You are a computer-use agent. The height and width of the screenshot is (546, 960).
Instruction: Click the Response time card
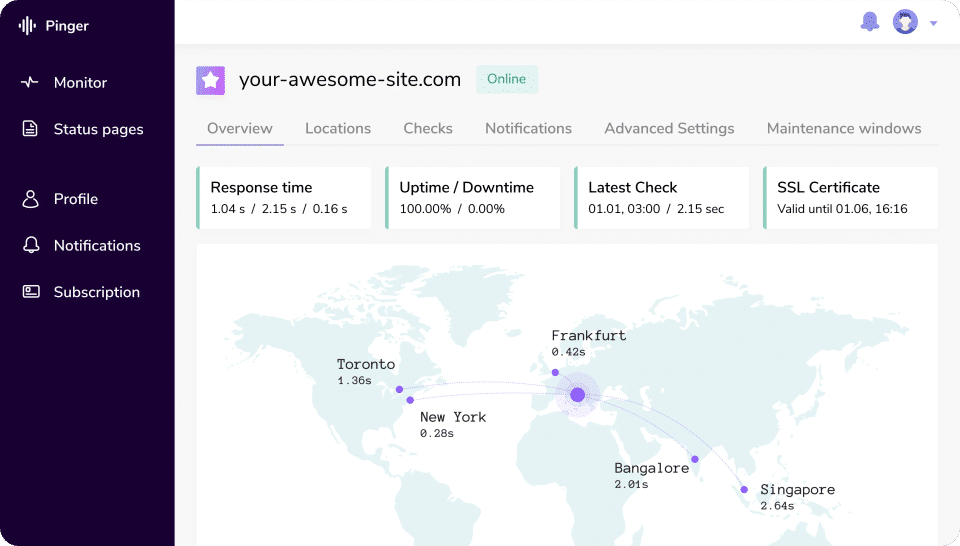283,198
